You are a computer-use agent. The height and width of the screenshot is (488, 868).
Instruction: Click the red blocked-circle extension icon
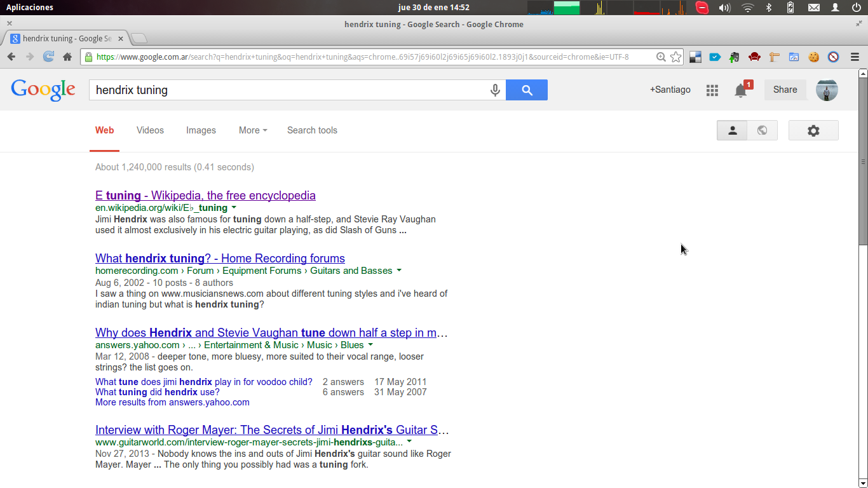[834, 57]
